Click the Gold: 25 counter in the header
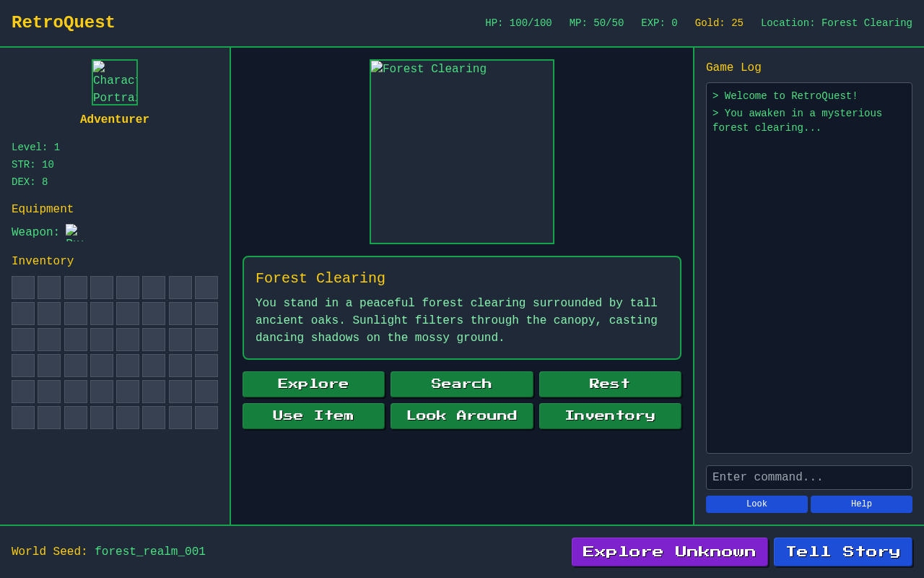 [x=718, y=22]
